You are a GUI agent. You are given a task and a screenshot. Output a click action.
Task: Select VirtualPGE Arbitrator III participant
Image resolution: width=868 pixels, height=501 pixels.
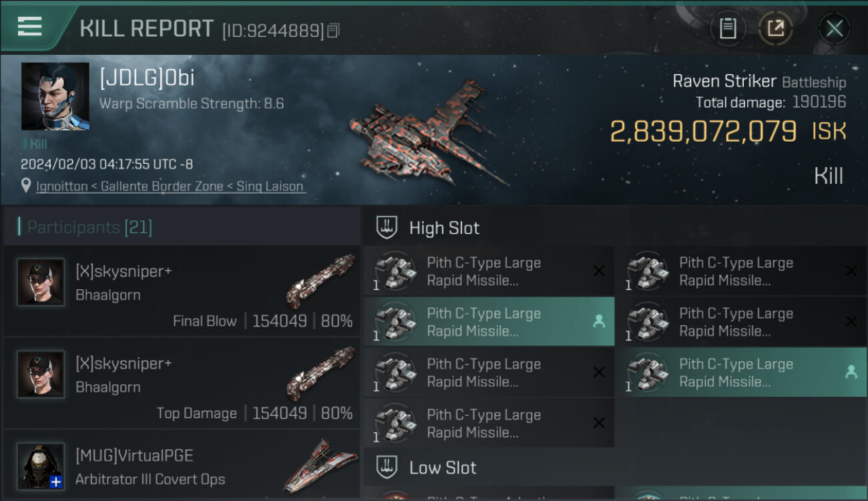[x=182, y=467]
